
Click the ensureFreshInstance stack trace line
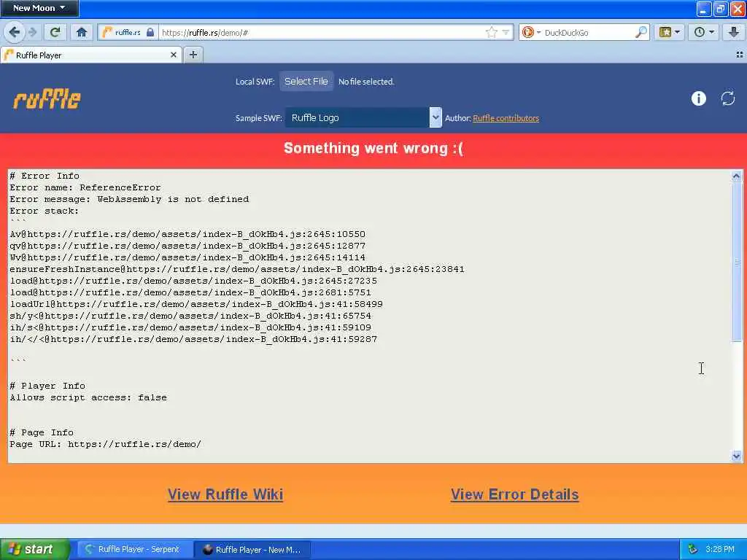[237, 269]
